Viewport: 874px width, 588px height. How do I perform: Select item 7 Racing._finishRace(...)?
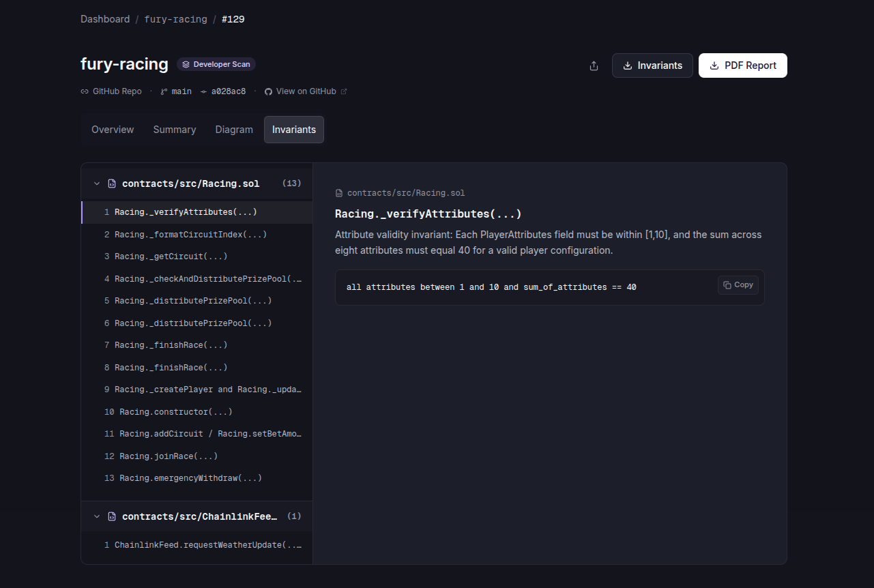click(x=197, y=345)
